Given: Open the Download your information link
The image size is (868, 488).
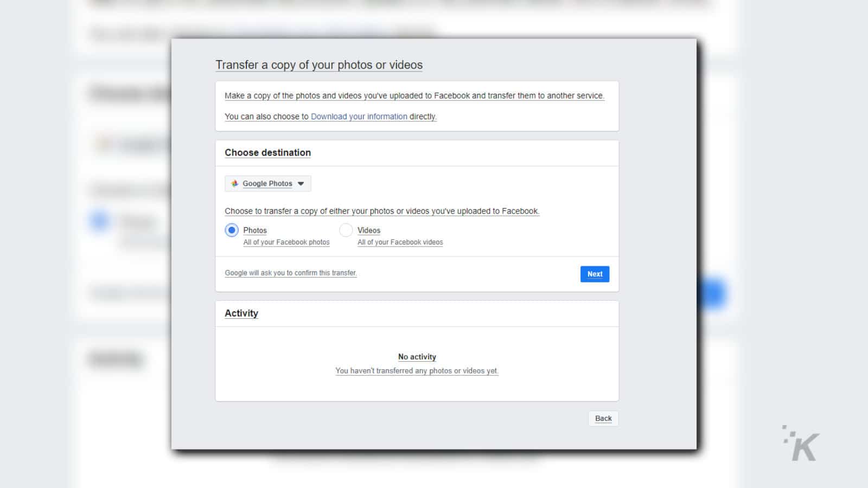Looking at the screenshot, I should pyautogui.click(x=359, y=116).
